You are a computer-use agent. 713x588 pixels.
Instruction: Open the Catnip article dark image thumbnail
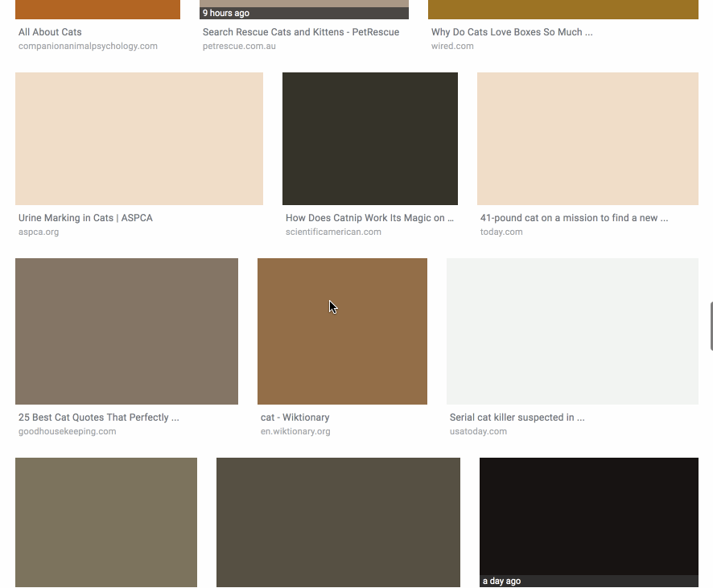(x=370, y=138)
